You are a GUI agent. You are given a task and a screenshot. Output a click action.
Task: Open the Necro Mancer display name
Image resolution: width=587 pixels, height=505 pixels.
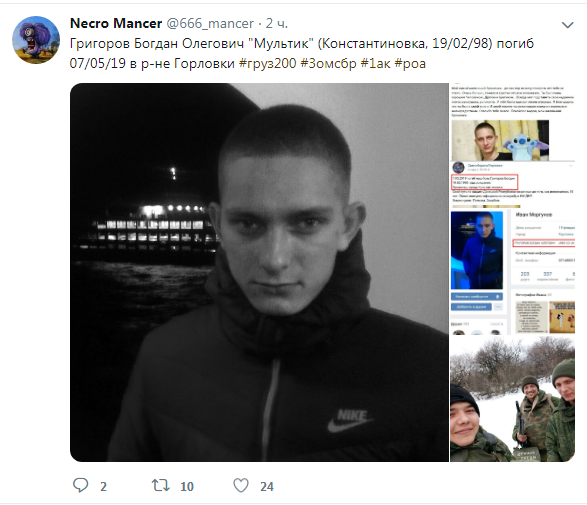[116, 23]
